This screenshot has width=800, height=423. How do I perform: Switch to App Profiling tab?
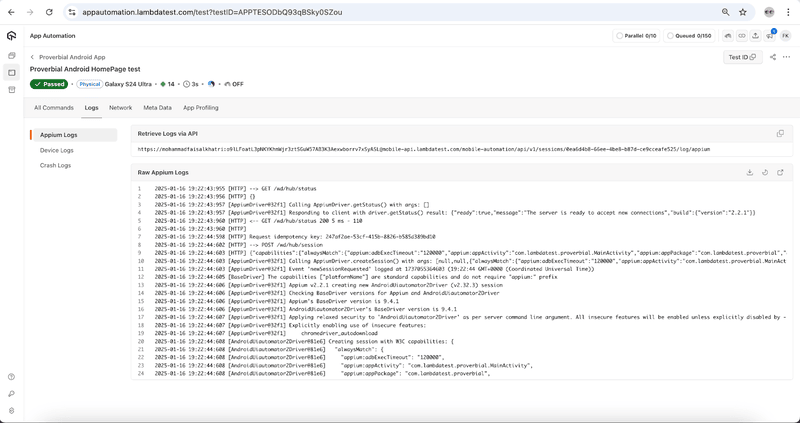click(x=201, y=108)
